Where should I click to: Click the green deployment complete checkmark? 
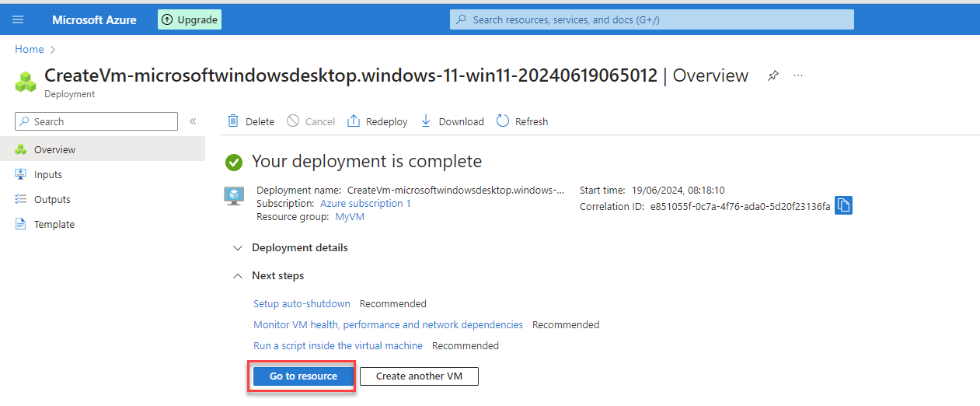[234, 162]
